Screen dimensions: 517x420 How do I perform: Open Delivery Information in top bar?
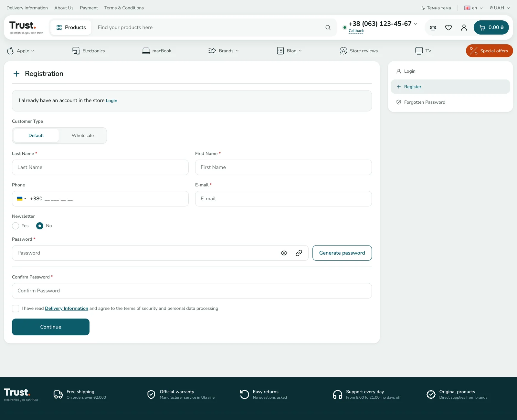[x=27, y=8]
